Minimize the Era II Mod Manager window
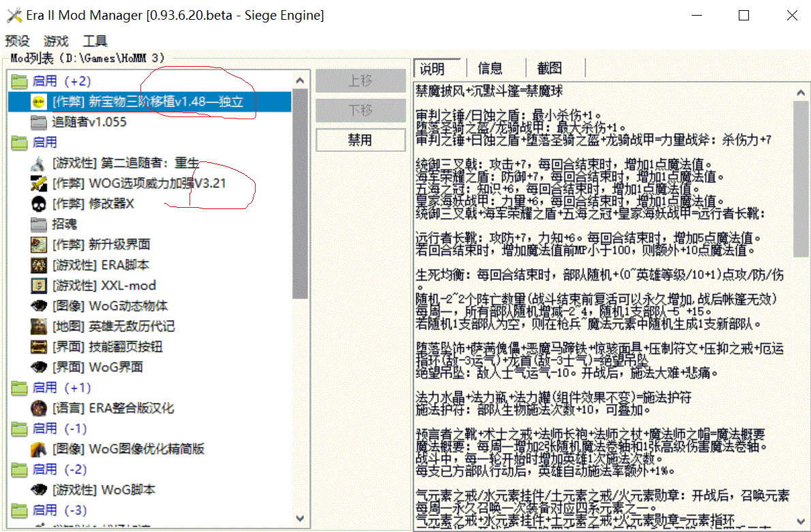 [x=696, y=16]
